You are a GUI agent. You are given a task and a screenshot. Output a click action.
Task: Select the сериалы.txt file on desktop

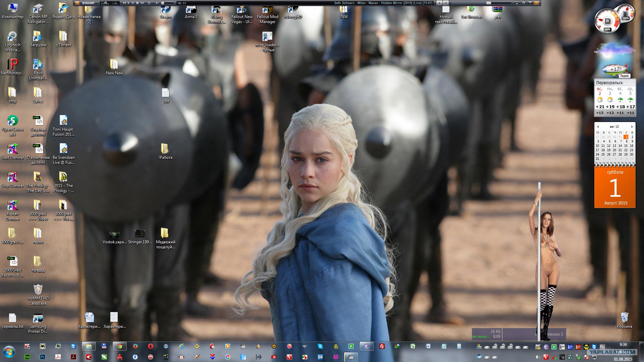[x=13, y=320]
